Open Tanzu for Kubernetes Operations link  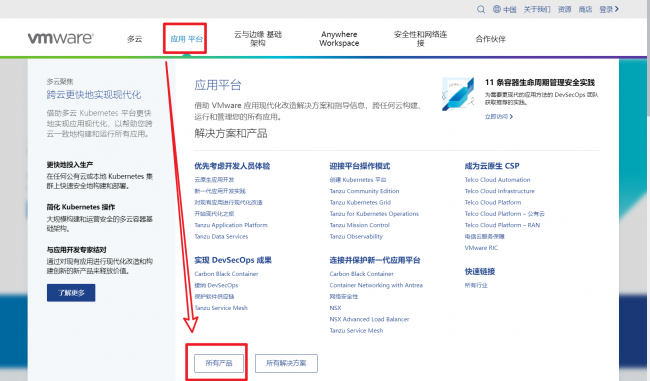[x=374, y=214]
